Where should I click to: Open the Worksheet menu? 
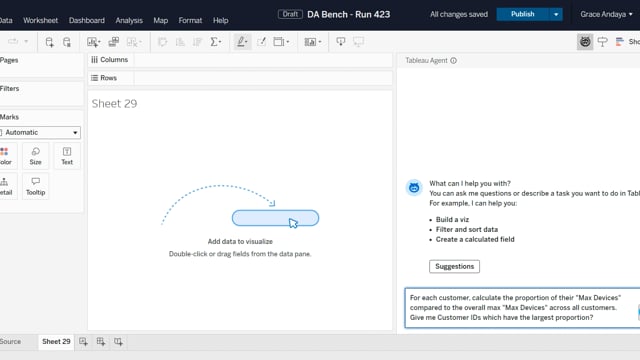pos(40,20)
